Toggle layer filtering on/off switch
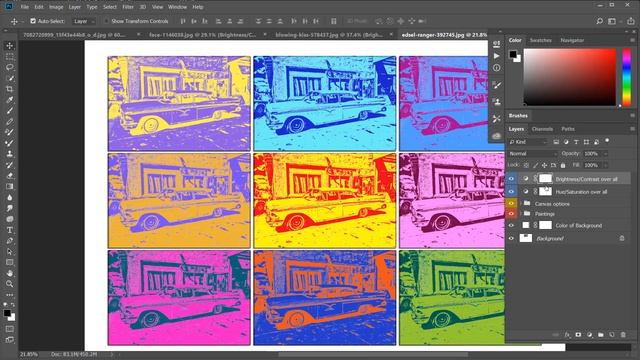 [x=607, y=141]
